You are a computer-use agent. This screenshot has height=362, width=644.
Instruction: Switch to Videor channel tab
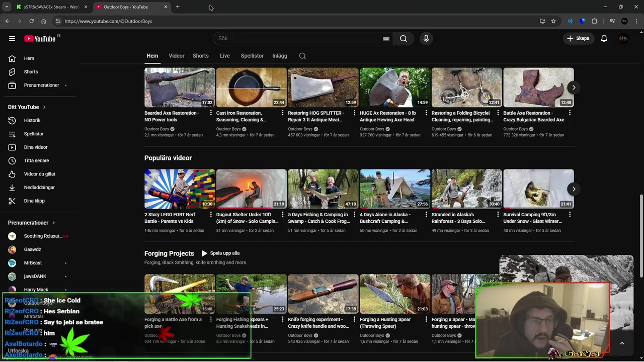pyautogui.click(x=177, y=56)
